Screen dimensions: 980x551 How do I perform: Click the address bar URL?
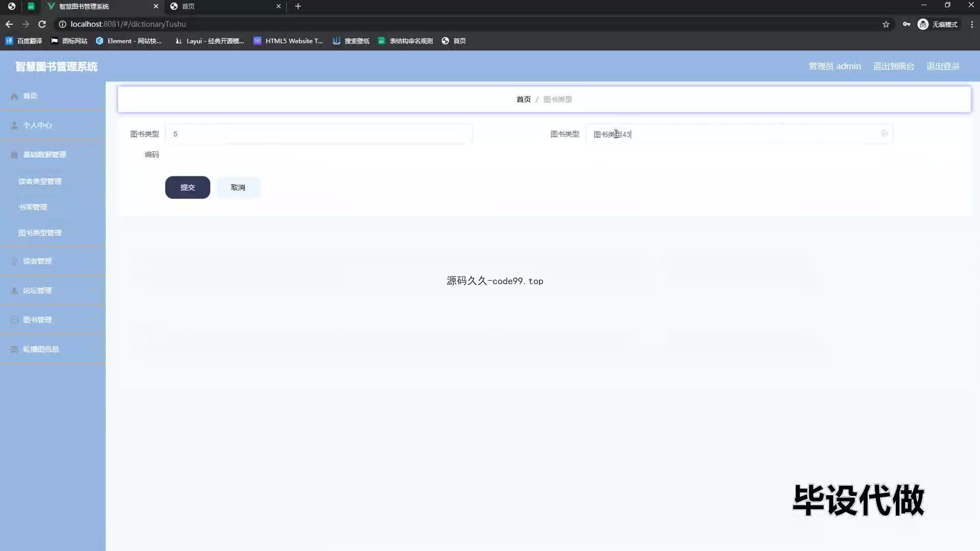point(128,24)
